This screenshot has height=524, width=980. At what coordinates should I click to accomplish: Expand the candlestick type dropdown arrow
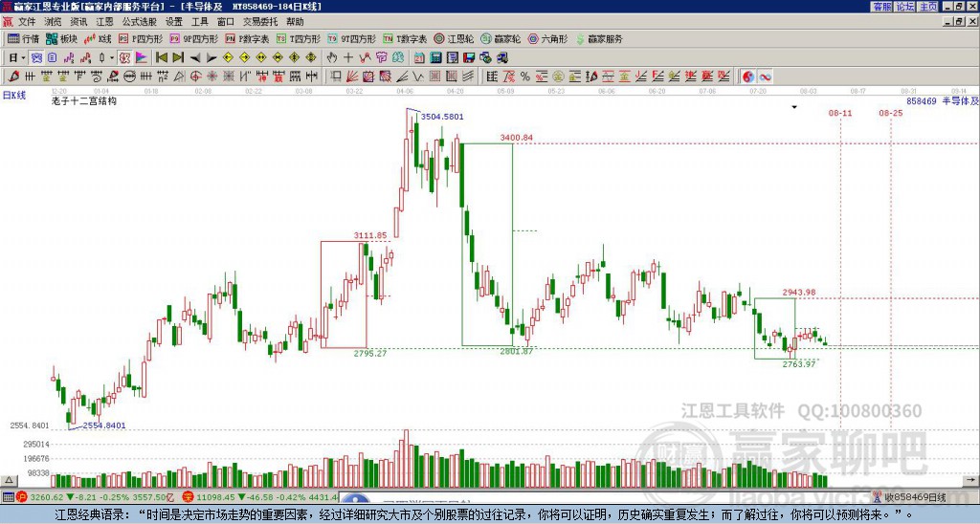pos(112,58)
